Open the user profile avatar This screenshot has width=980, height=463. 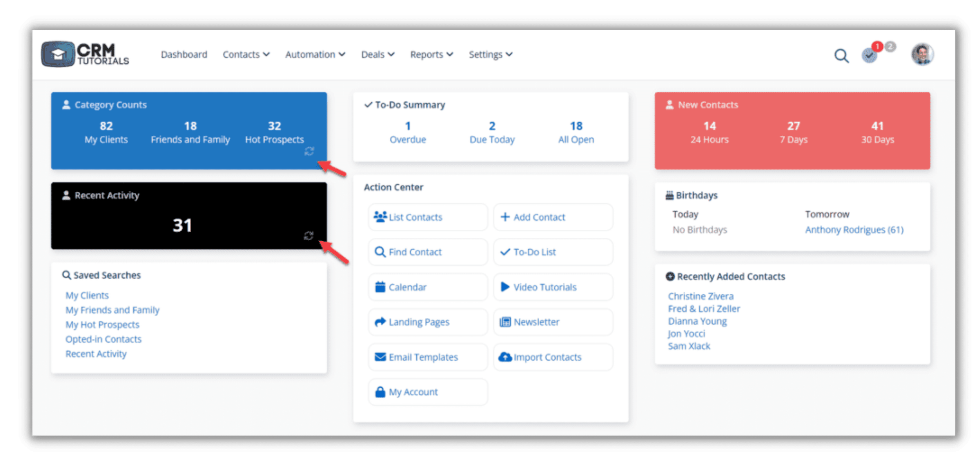922,54
